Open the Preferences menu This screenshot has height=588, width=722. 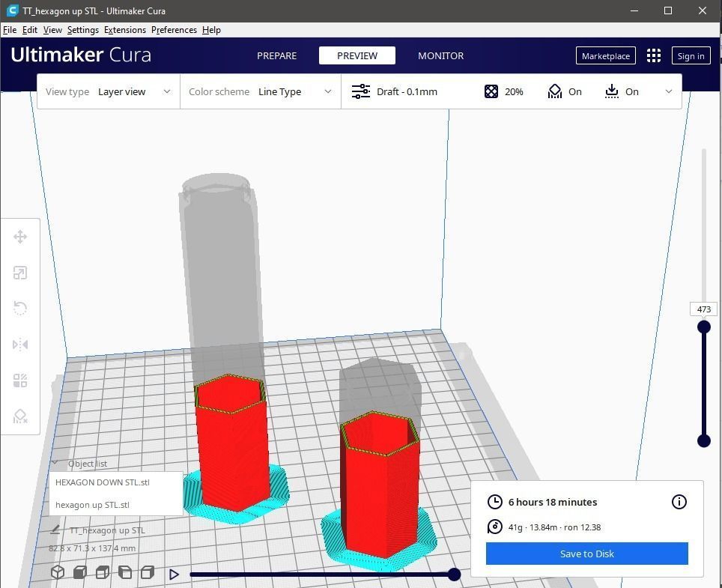click(174, 30)
